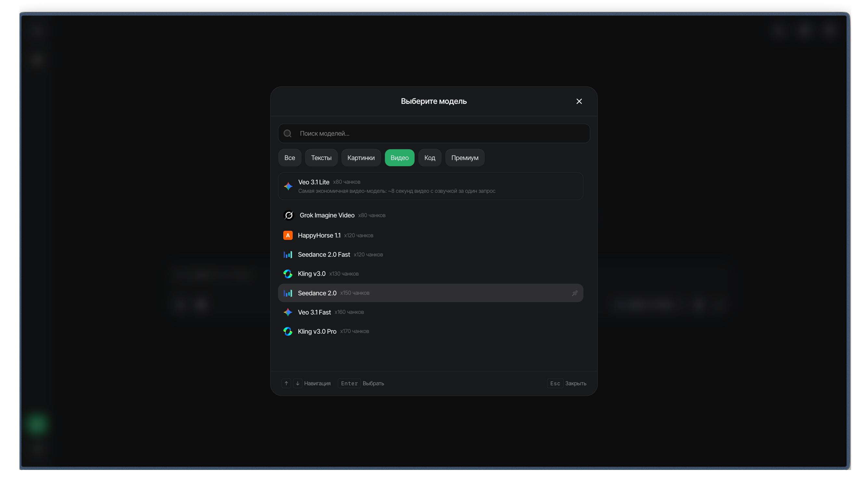Click the Seedance 2.0 bars icon

[287, 293]
